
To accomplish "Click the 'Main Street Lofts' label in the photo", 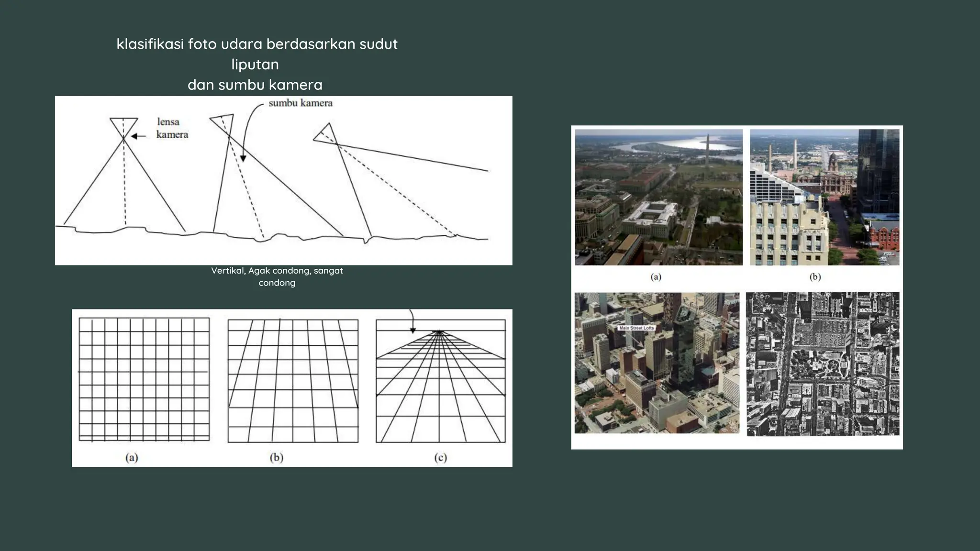I will click(x=636, y=328).
